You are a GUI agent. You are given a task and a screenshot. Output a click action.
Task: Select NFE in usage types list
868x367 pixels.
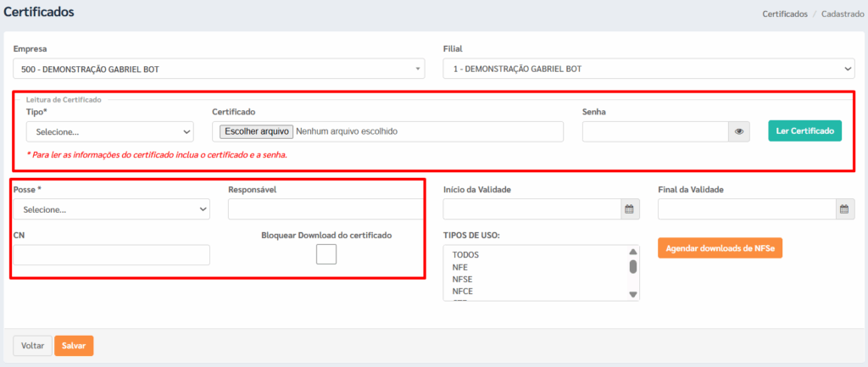tap(460, 267)
